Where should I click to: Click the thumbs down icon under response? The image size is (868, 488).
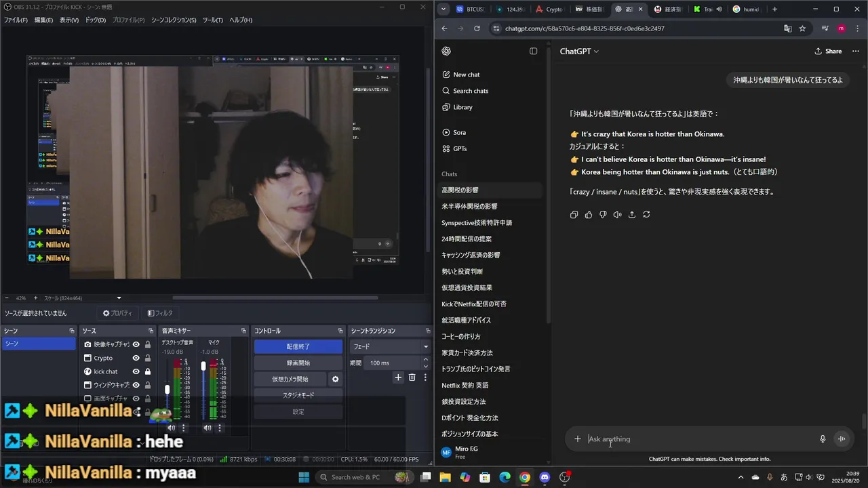click(x=603, y=214)
